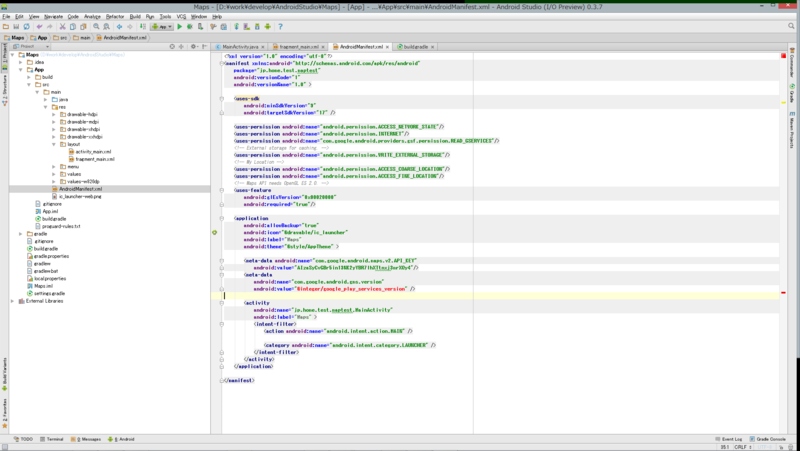Open the File menu
800x451 pixels.
(x=6, y=16)
